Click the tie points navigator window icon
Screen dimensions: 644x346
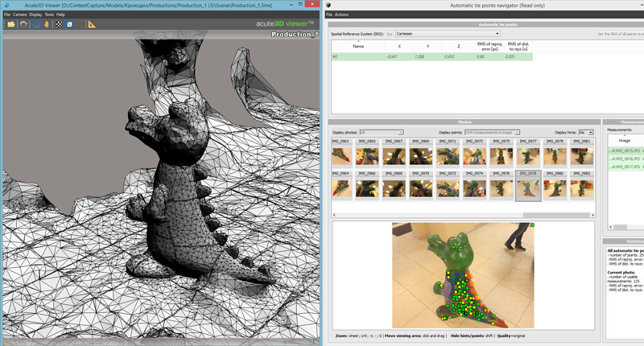(328, 6)
